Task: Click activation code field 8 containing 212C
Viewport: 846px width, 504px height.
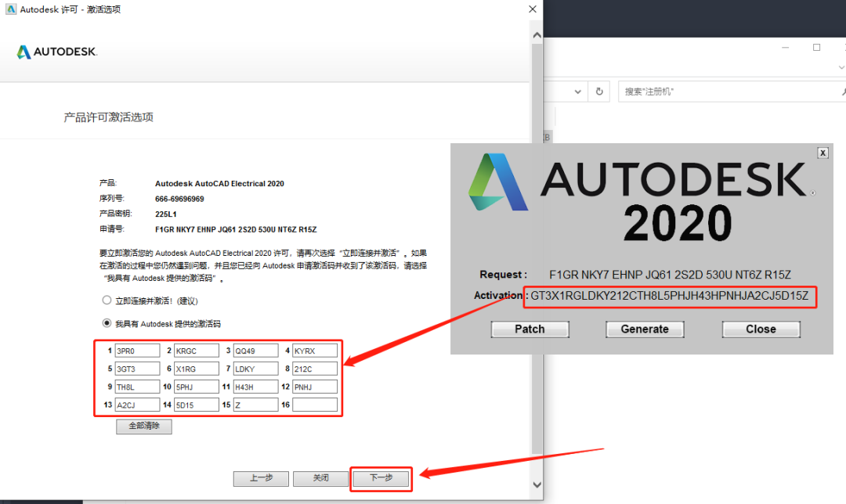Action: coord(315,369)
